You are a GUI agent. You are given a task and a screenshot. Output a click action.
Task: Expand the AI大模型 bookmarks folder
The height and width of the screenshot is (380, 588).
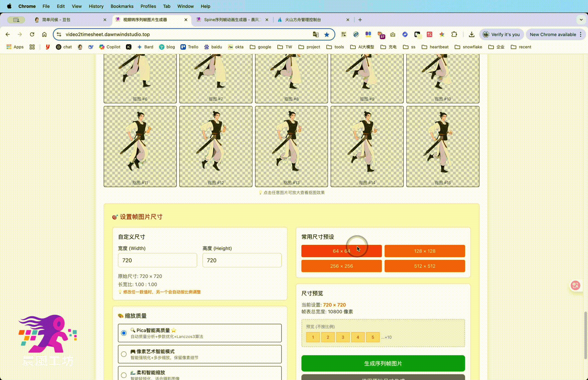coord(362,47)
